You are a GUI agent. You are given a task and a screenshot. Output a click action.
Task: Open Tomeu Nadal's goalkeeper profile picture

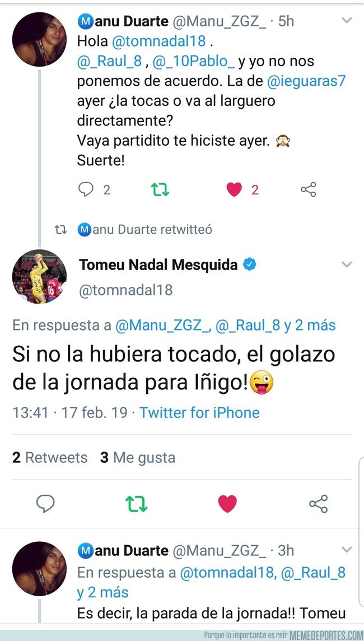pos(39,276)
